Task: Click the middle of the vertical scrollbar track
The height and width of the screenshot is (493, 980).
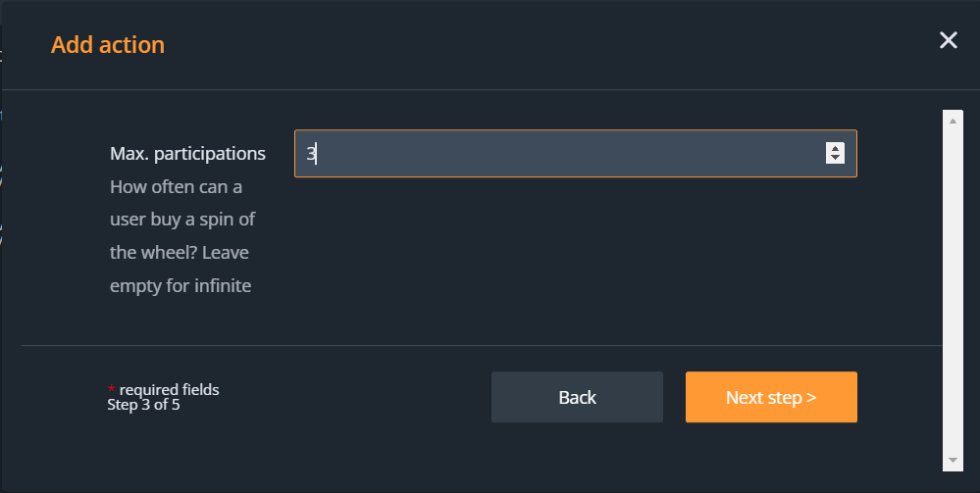Action: [x=952, y=289]
